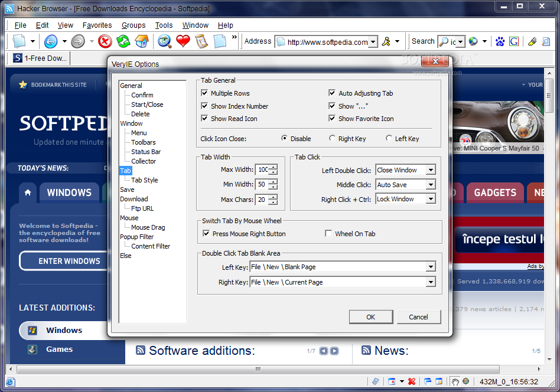Open favorites with the red heart icon
Screen dimensions: 560x392
point(183,41)
